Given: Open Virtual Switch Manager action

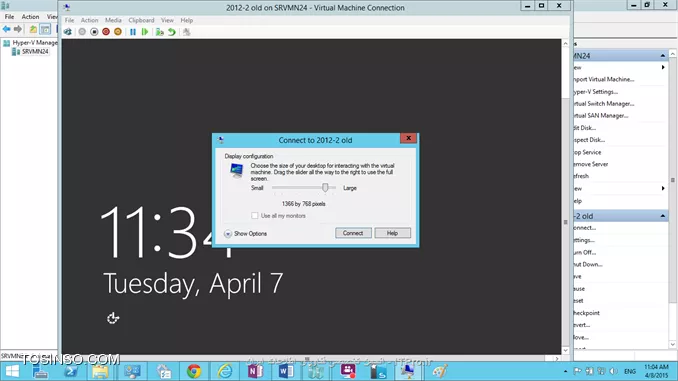Looking at the screenshot, I should tap(604, 104).
